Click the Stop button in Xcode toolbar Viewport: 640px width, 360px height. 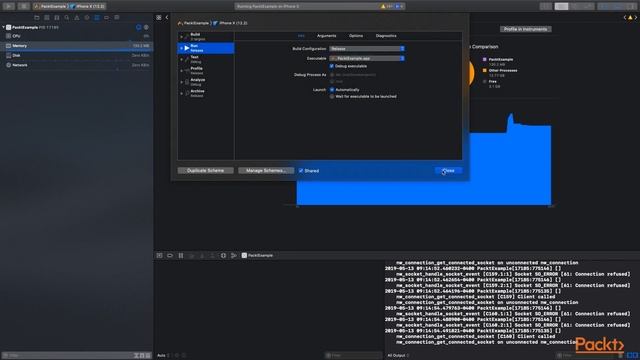click(24, 6)
